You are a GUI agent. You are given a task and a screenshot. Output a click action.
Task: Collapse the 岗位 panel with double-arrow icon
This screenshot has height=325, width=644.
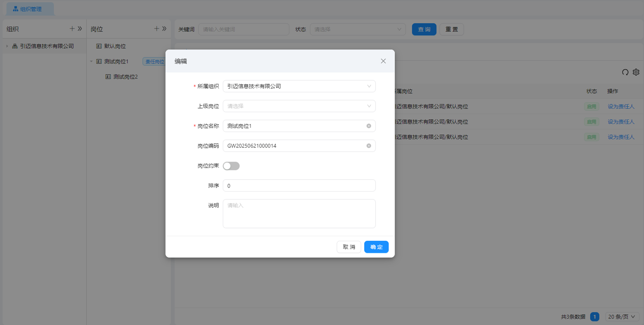point(164,29)
